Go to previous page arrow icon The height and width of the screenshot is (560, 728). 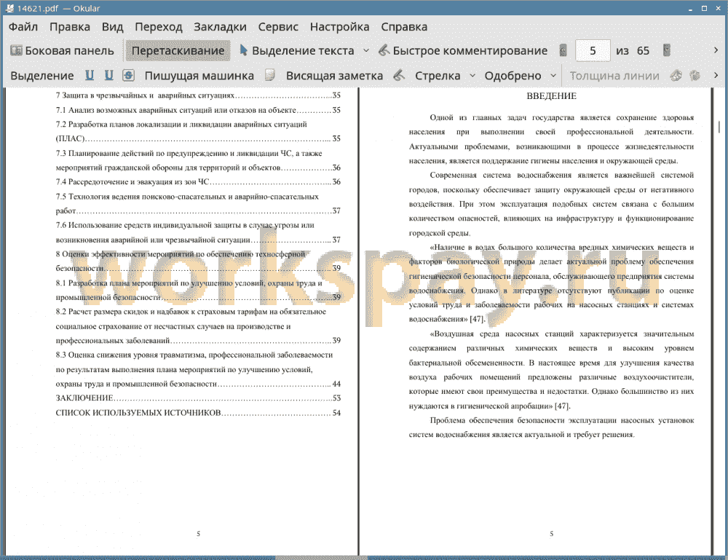563,51
